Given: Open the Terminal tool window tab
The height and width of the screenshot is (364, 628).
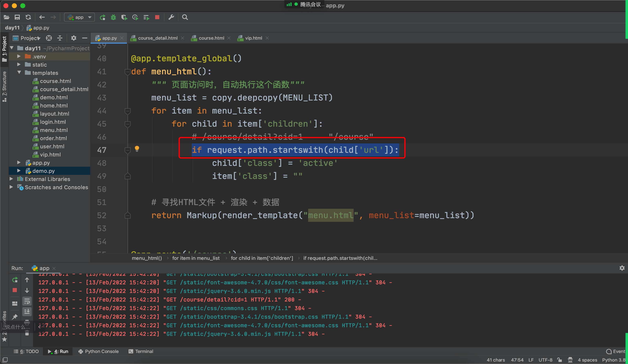Looking at the screenshot, I should (141, 351).
